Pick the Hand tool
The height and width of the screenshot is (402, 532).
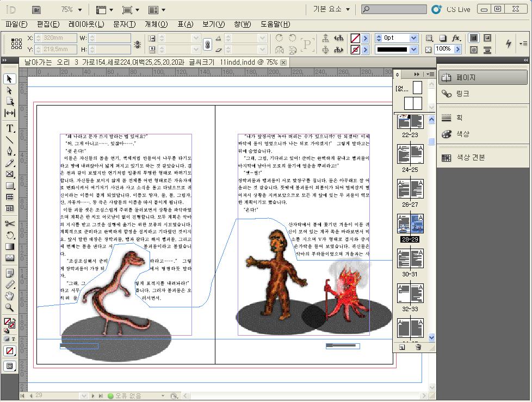[x=10, y=296]
